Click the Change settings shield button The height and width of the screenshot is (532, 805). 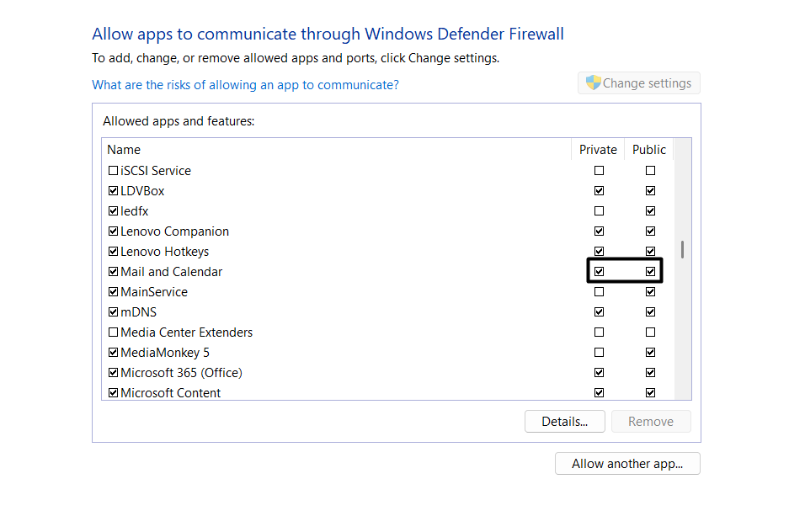point(639,83)
